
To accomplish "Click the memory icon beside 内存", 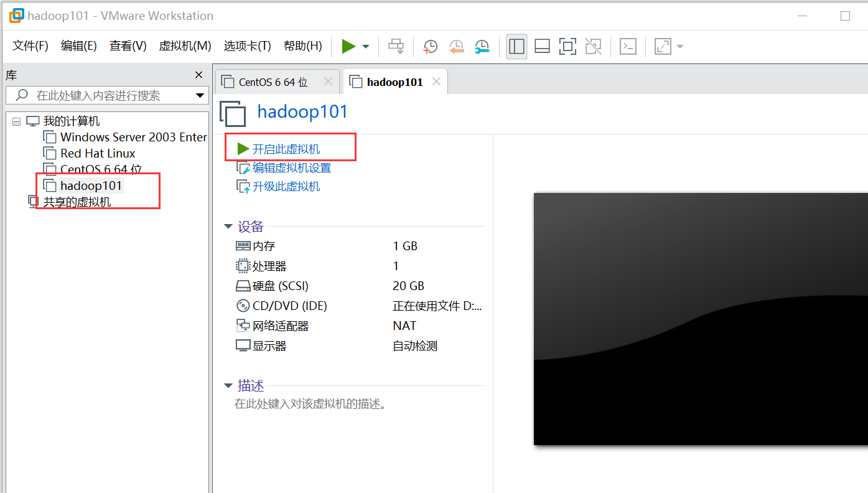I will pos(243,246).
